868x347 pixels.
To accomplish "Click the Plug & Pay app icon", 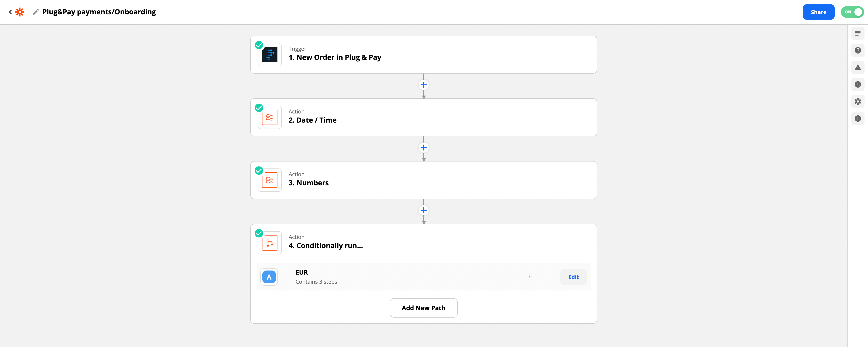I will [270, 55].
